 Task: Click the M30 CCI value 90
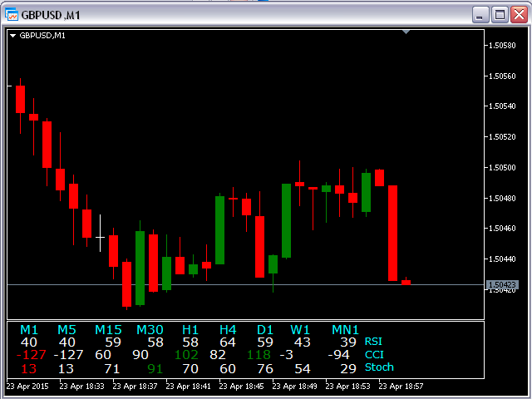pos(140,355)
